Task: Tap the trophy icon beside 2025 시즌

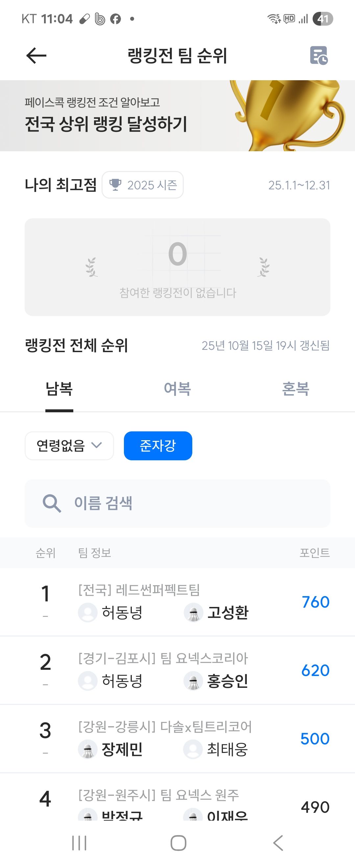Action: (115, 185)
